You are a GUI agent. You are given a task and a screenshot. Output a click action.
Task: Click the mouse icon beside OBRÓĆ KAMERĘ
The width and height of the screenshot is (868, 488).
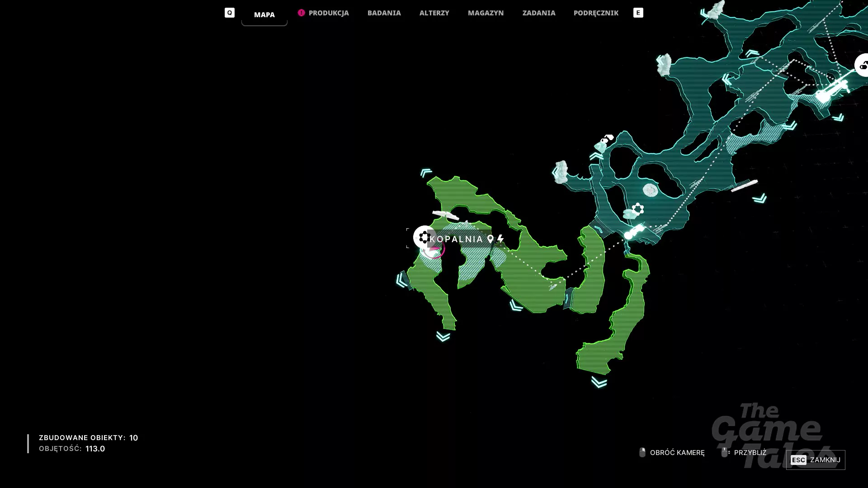pyautogui.click(x=642, y=452)
